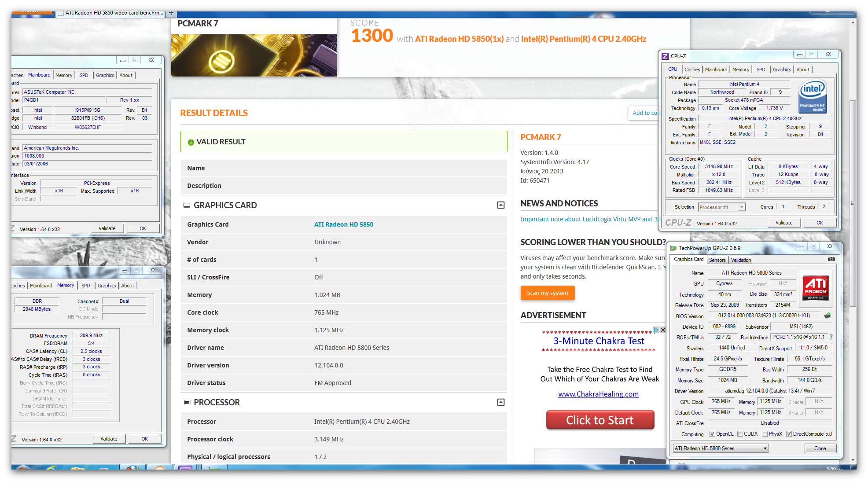Viewport: 868px width, 481px height.
Task: Click the ATI Radeon logo in GPU-Z
Action: 816,288
